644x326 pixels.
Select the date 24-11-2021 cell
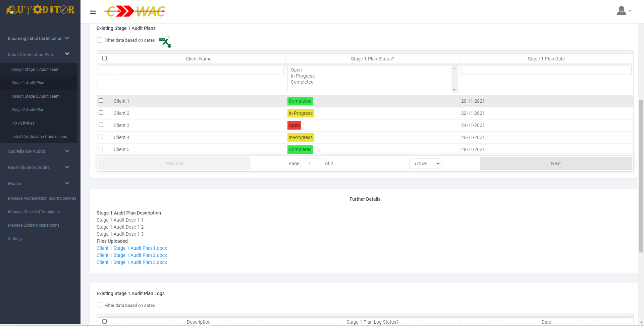[x=546, y=125]
